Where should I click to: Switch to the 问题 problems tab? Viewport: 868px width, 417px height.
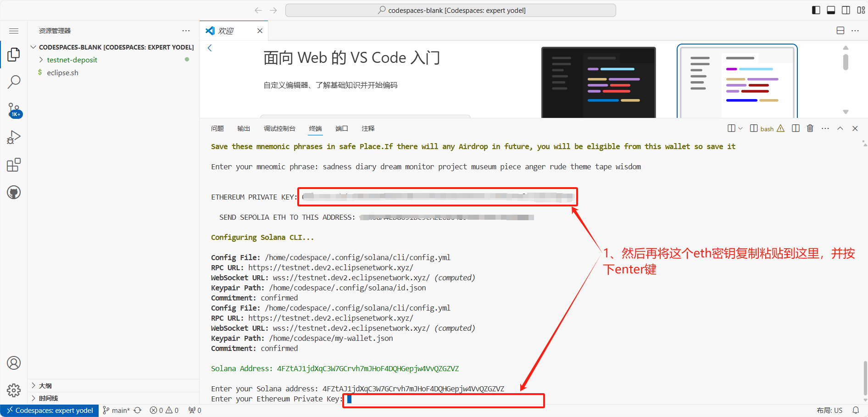click(217, 128)
